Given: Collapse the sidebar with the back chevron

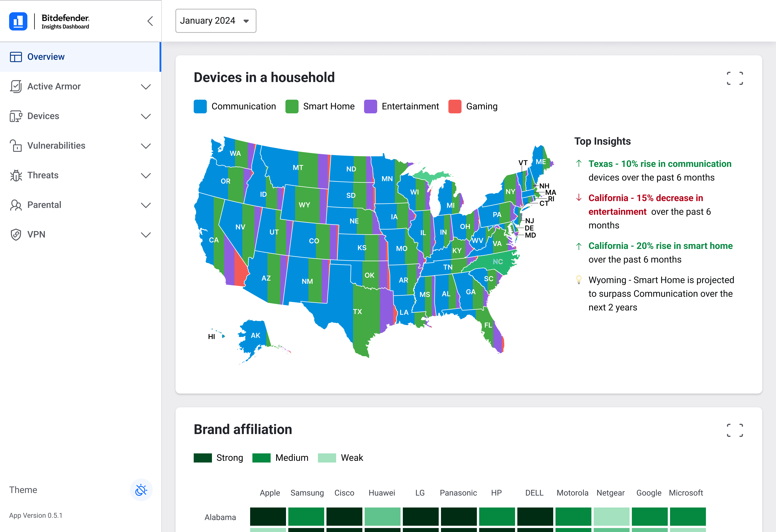Looking at the screenshot, I should (150, 21).
